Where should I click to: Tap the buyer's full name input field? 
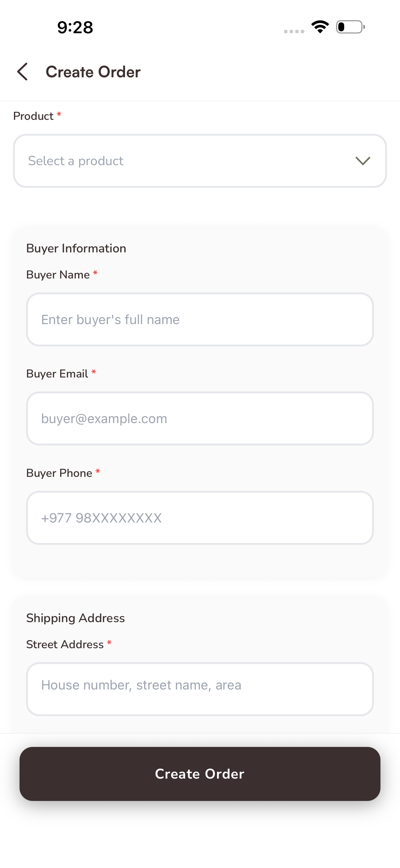(200, 319)
